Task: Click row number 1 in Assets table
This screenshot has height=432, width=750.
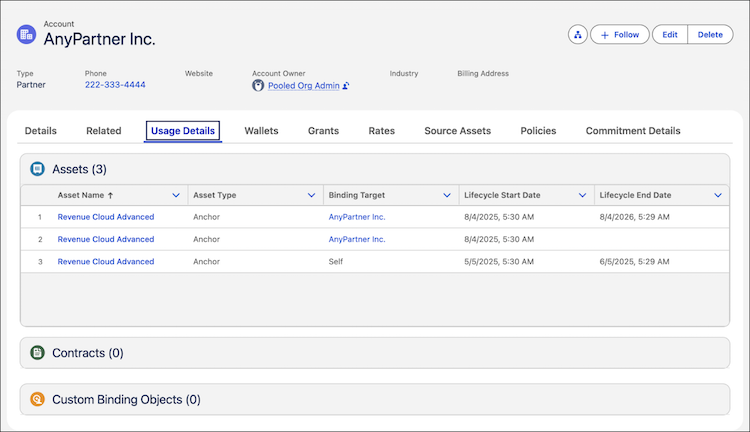Action: tap(40, 217)
